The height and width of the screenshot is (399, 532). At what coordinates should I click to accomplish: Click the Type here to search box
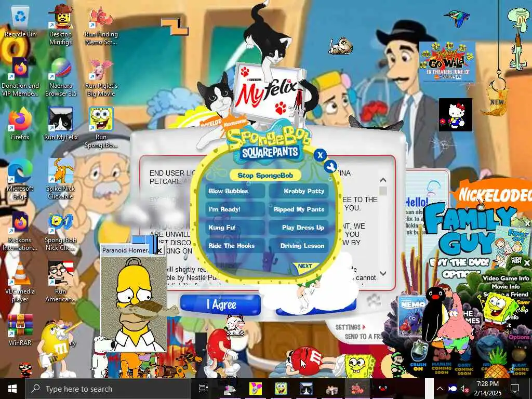click(108, 389)
